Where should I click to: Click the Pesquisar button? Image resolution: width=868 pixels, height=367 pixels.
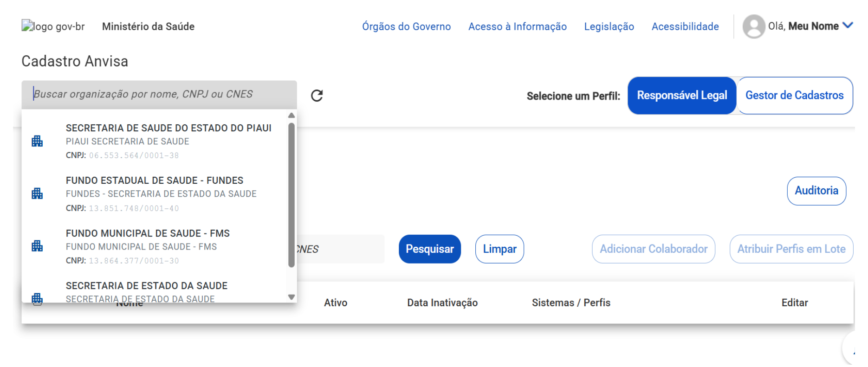tap(430, 249)
